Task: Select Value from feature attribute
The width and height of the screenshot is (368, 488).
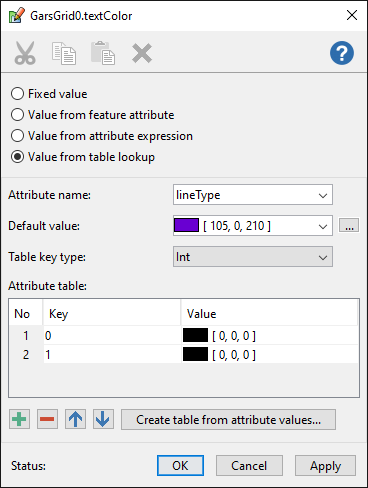Action: point(92,115)
